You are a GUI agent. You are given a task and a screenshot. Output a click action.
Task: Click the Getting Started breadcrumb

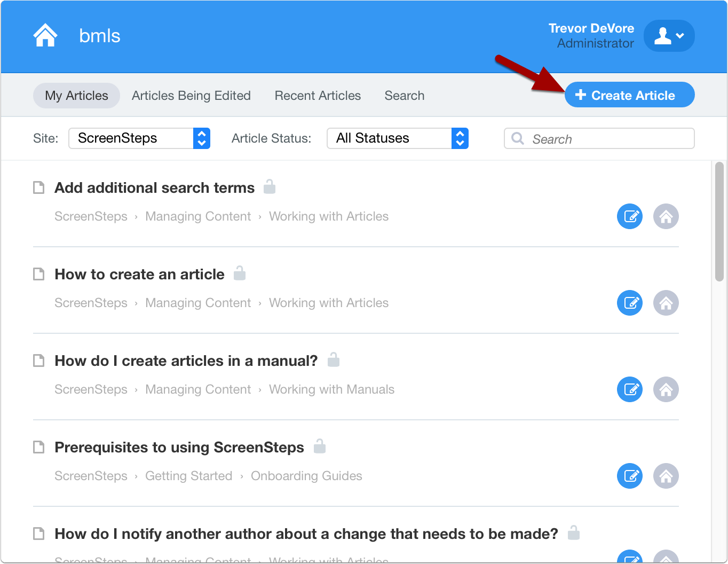pos(189,476)
